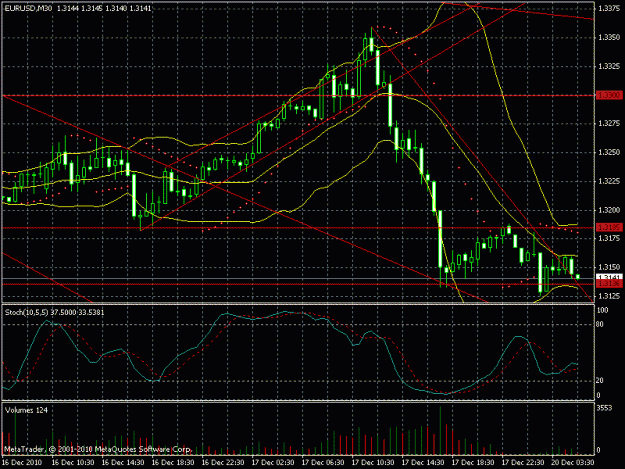Select the red 1.3185 price level tag
The height and width of the screenshot is (469, 625).
click(x=609, y=228)
